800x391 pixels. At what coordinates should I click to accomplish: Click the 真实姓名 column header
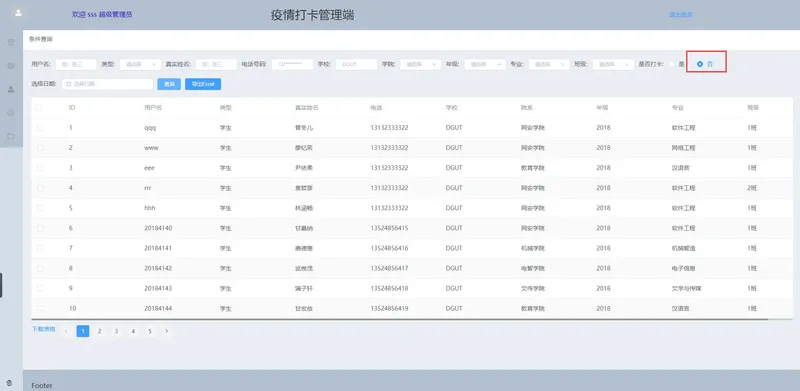pyautogui.click(x=307, y=108)
